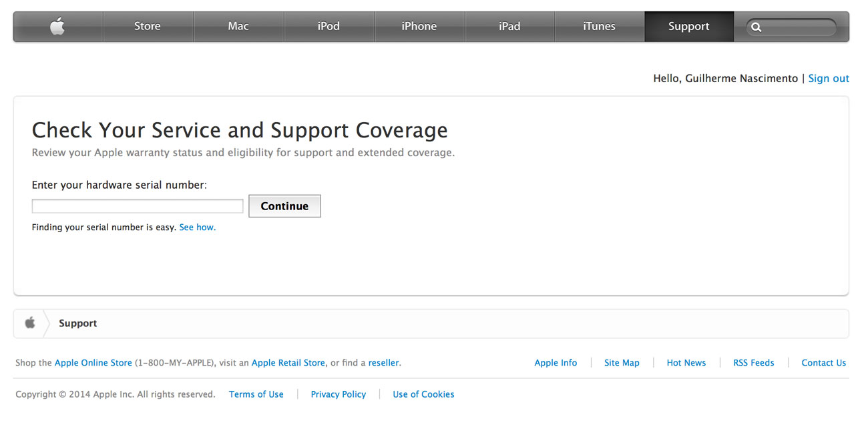Image resolution: width=868 pixels, height=427 pixels.
Task: Go to the iPod tab
Action: coord(329,27)
